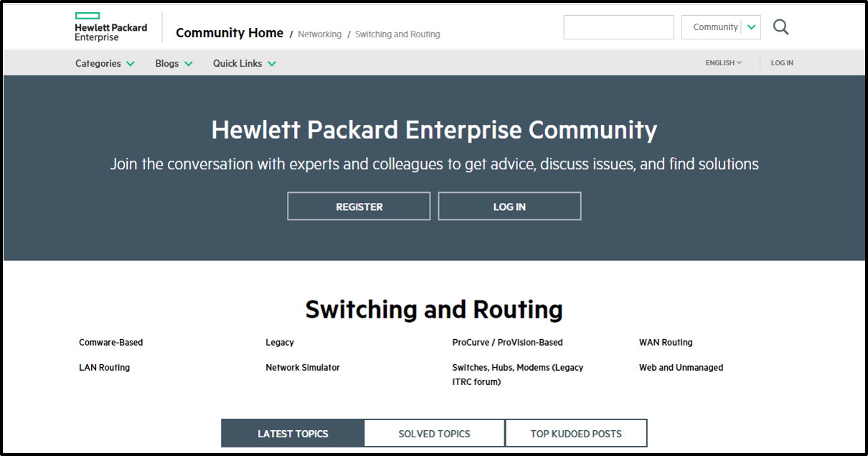This screenshot has width=868, height=456.
Task: Click the LOG IN banner button
Action: coord(509,206)
